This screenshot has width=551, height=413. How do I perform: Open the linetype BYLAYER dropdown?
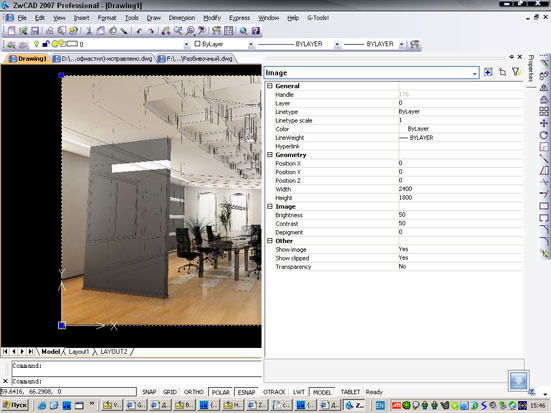coord(337,45)
